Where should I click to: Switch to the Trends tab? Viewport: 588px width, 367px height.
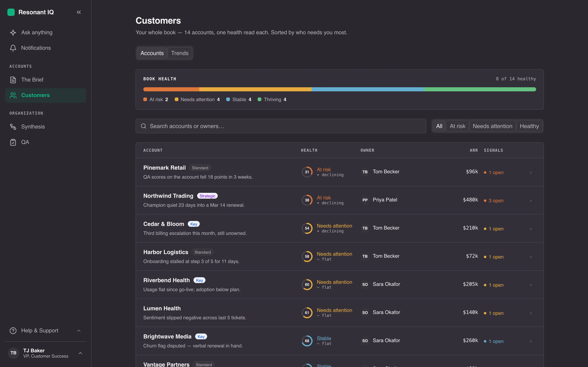pyautogui.click(x=180, y=53)
